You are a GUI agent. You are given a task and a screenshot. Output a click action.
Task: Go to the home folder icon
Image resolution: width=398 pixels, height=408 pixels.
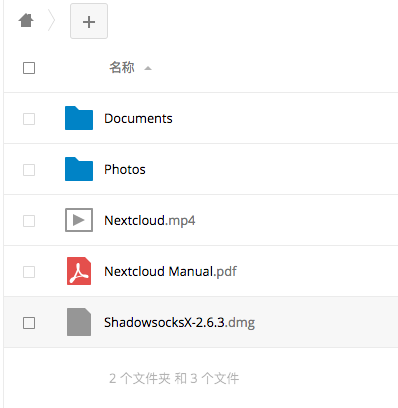coord(26,21)
